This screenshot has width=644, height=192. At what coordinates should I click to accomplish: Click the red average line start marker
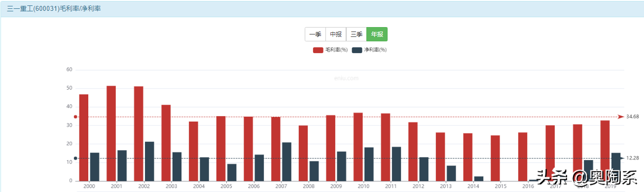pyautogui.click(x=75, y=117)
